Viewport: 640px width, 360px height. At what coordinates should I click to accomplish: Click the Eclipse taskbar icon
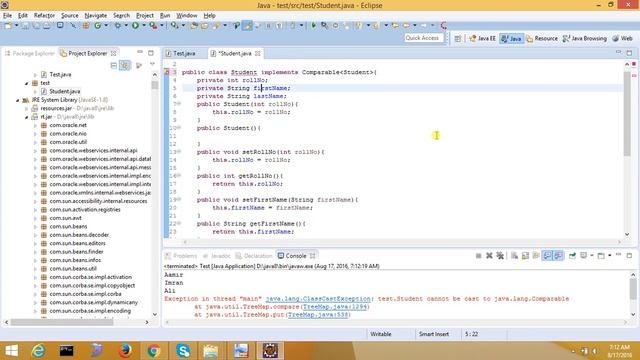[270, 351]
